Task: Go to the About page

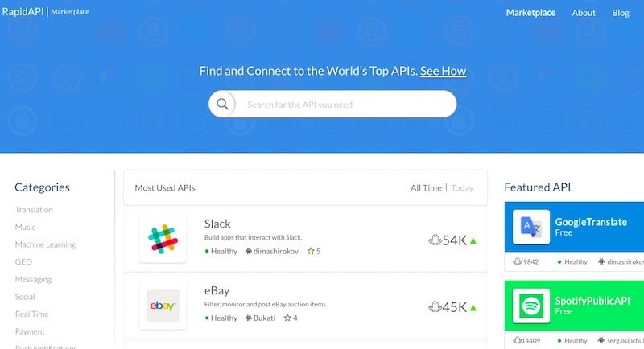Action: click(x=584, y=13)
